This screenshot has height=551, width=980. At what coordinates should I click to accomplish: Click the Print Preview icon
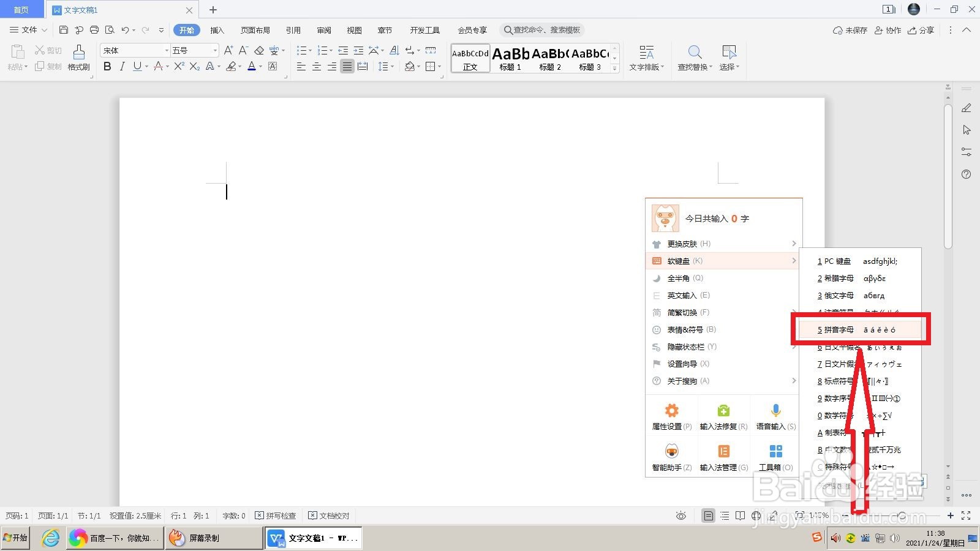click(x=110, y=30)
